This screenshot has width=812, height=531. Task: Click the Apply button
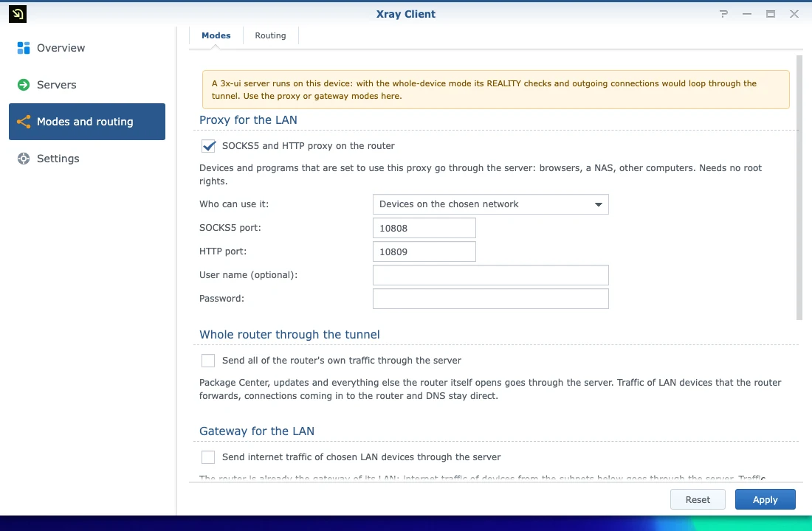tap(765, 499)
